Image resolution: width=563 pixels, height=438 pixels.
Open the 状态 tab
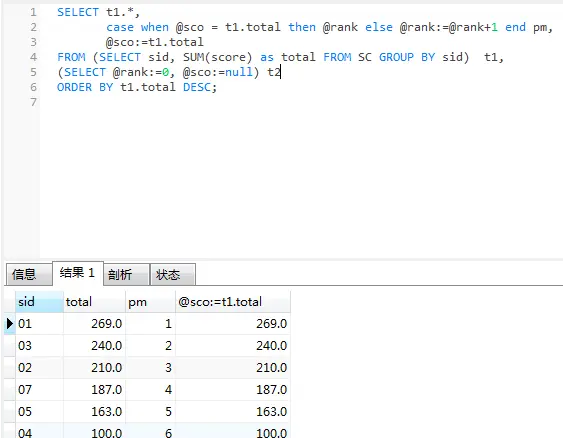coord(173,275)
